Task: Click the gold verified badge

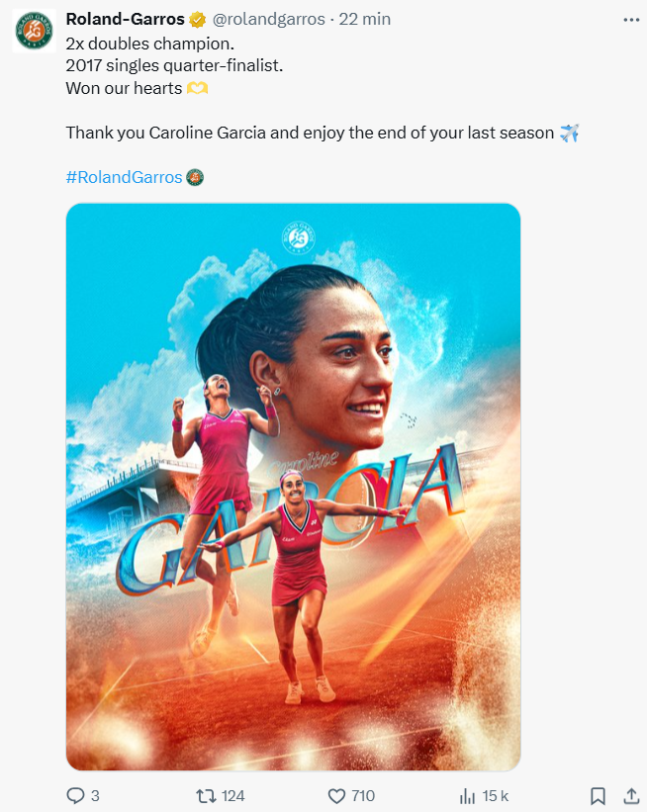Action: [197, 20]
